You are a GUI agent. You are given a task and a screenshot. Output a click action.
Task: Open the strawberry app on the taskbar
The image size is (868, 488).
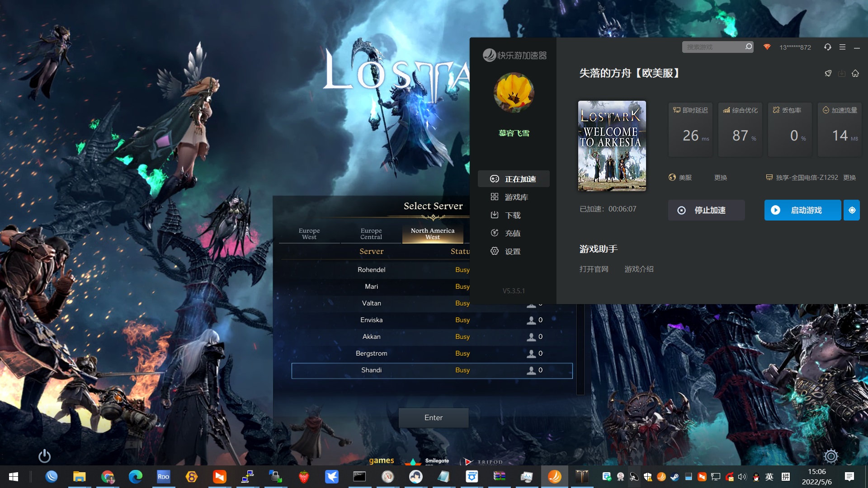point(304,476)
